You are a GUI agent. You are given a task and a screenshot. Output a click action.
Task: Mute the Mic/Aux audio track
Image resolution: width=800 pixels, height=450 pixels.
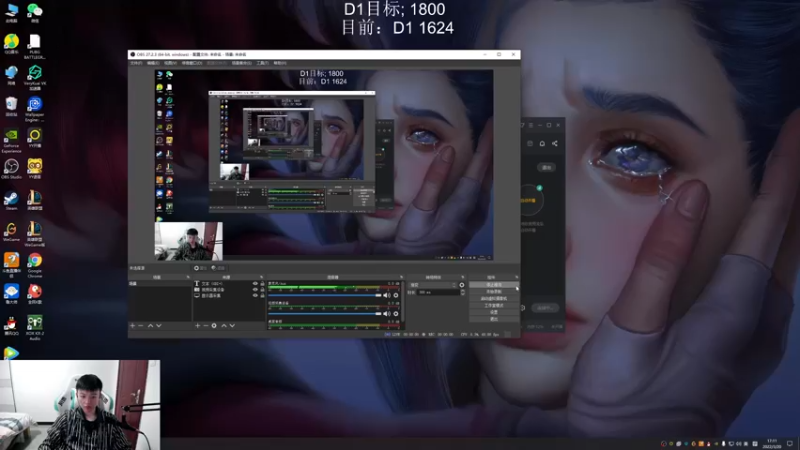pyautogui.click(x=387, y=295)
